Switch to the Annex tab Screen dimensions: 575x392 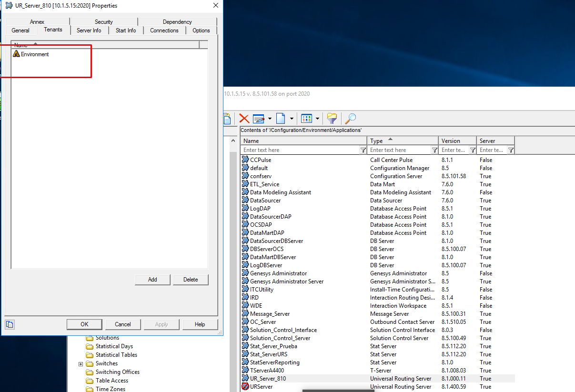37,22
